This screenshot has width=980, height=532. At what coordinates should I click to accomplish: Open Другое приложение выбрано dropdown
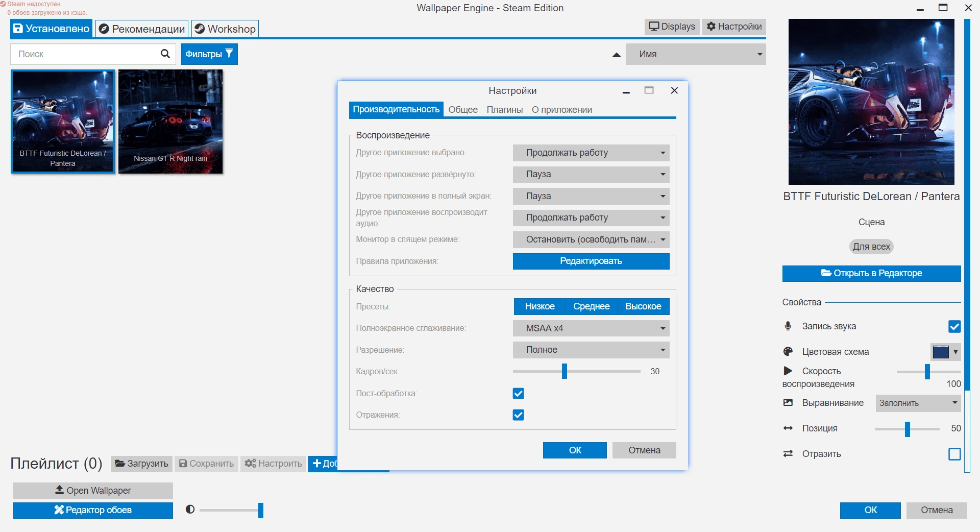coord(591,153)
